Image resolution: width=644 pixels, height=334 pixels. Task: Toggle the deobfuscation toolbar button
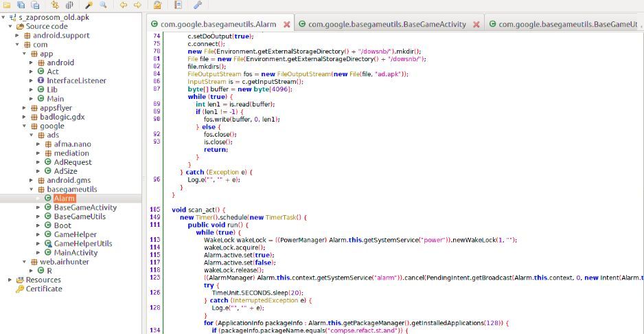pos(158,5)
